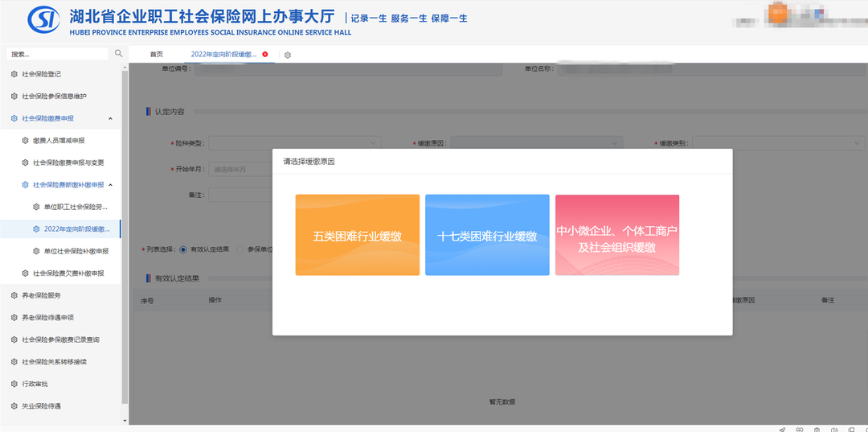Click the search magnifier icon in sidebar
The image size is (868, 432).
tap(119, 54)
